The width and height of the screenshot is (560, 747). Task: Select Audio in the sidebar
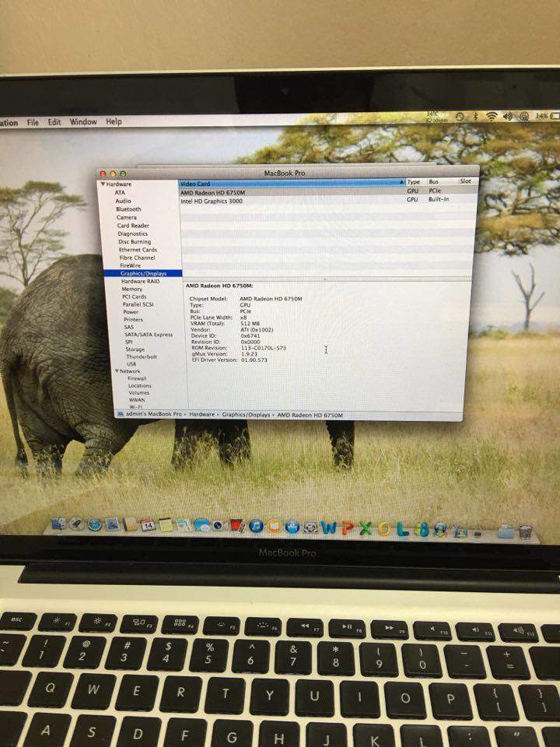click(123, 201)
